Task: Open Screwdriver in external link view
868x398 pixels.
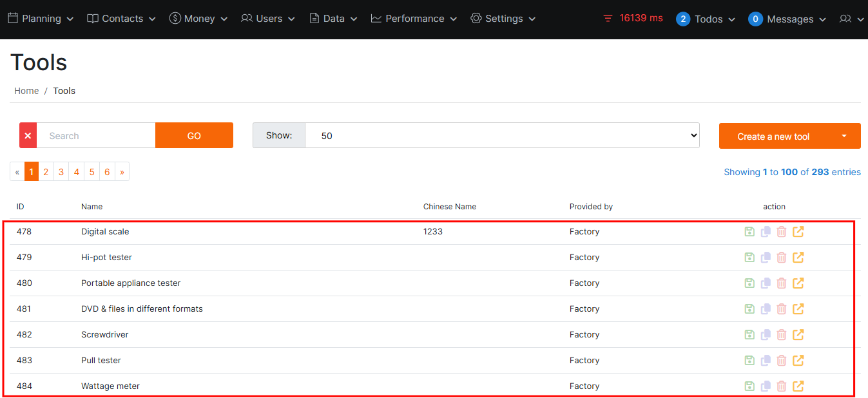Action: 798,335
